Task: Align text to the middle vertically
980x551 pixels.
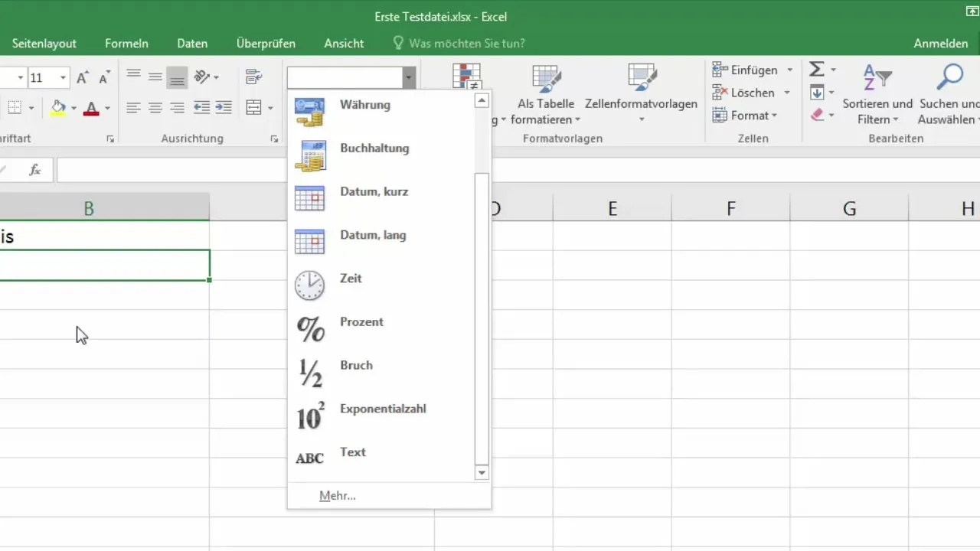Action: (155, 77)
